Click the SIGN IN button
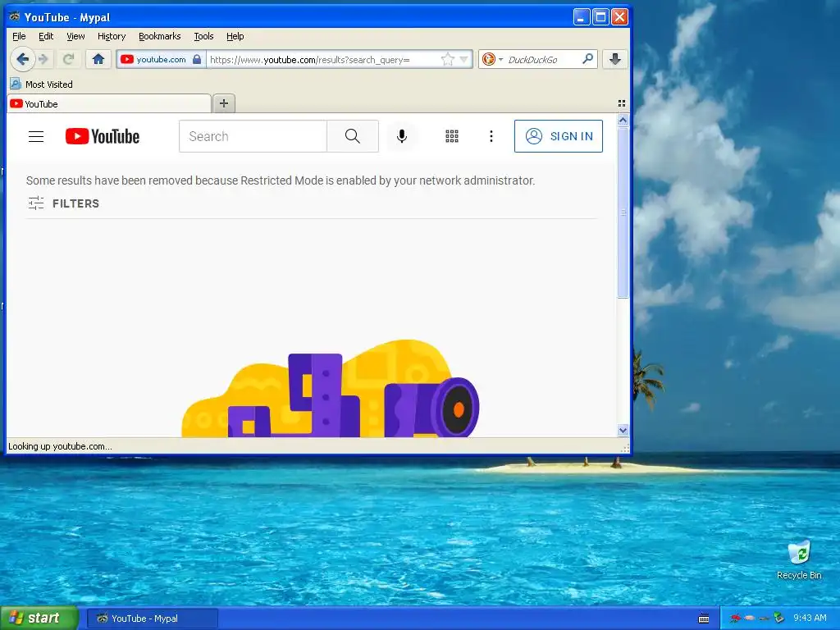The width and height of the screenshot is (840, 630). pyautogui.click(x=558, y=136)
